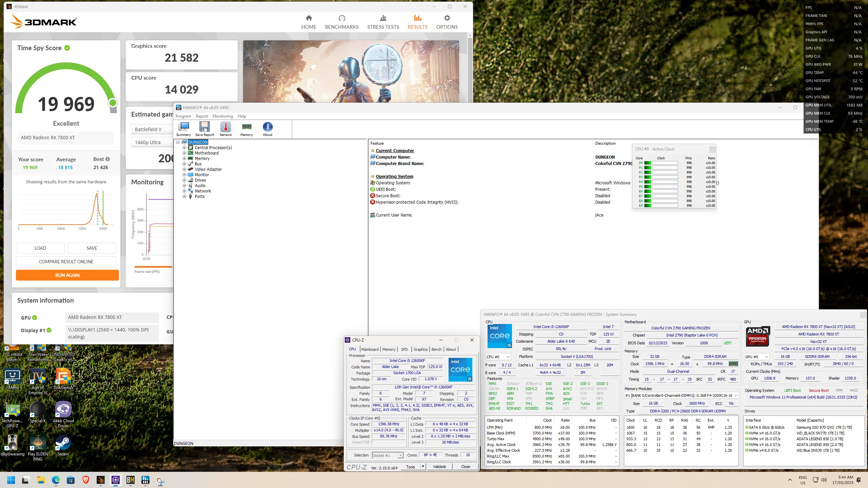Open HWiNFO Summary toolbar icon
This screenshot has width=868, height=488.
[183, 129]
